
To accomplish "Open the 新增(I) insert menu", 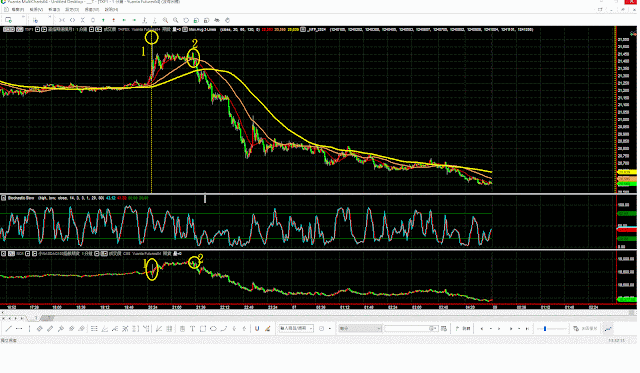I will [x=54, y=9].
